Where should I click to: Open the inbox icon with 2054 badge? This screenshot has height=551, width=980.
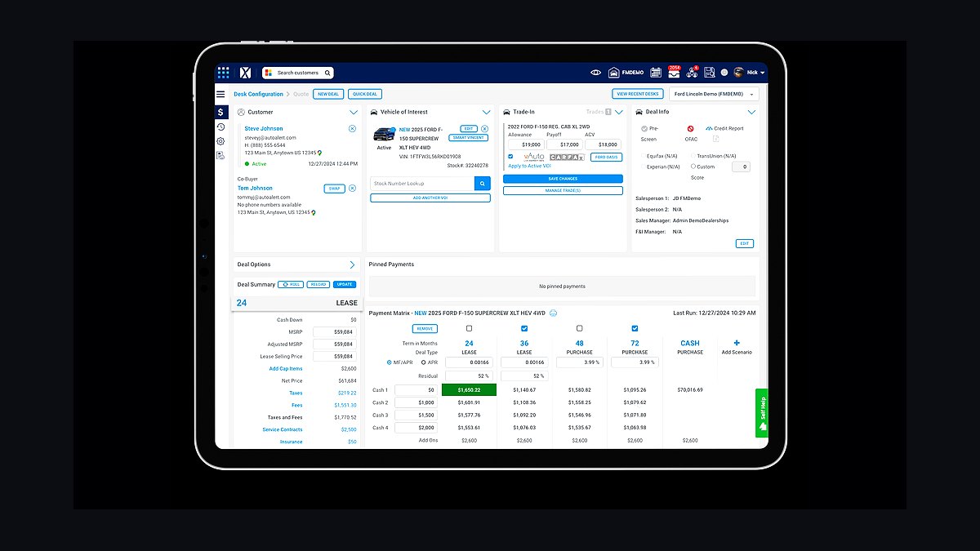(x=674, y=72)
